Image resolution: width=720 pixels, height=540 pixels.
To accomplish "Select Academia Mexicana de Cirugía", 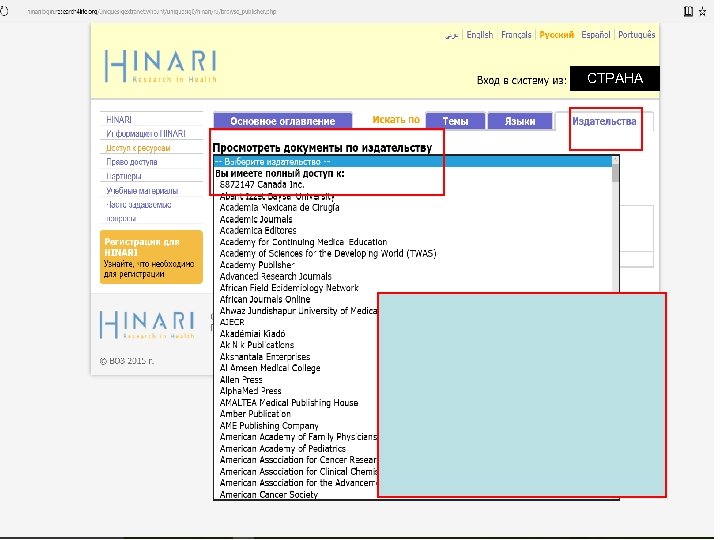I will click(x=279, y=208).
